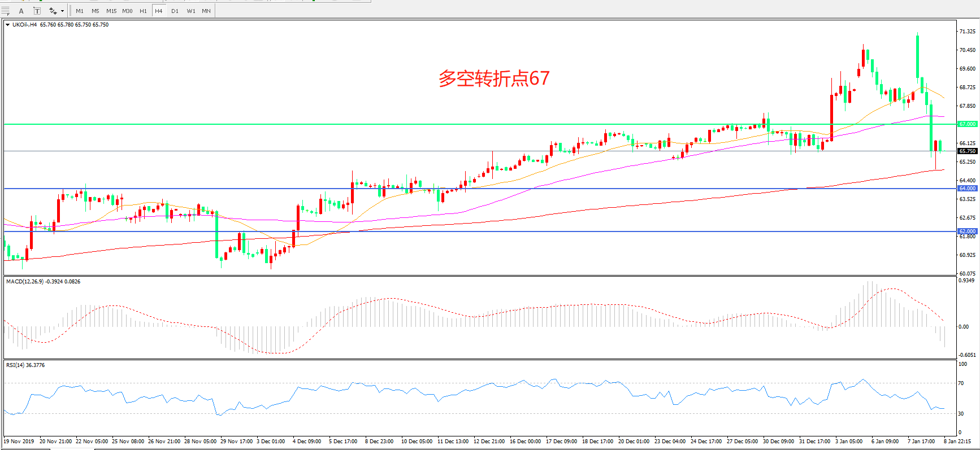Expand the UKOil symbol triangle menu
Image resolution: width=980 pixels, height=450 pixels.
7,25
